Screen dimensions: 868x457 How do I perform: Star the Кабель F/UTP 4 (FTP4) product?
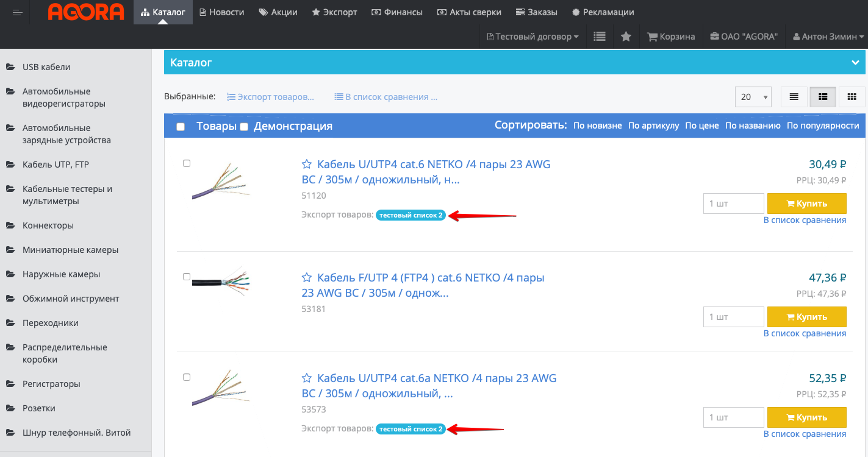coord(307,278)
